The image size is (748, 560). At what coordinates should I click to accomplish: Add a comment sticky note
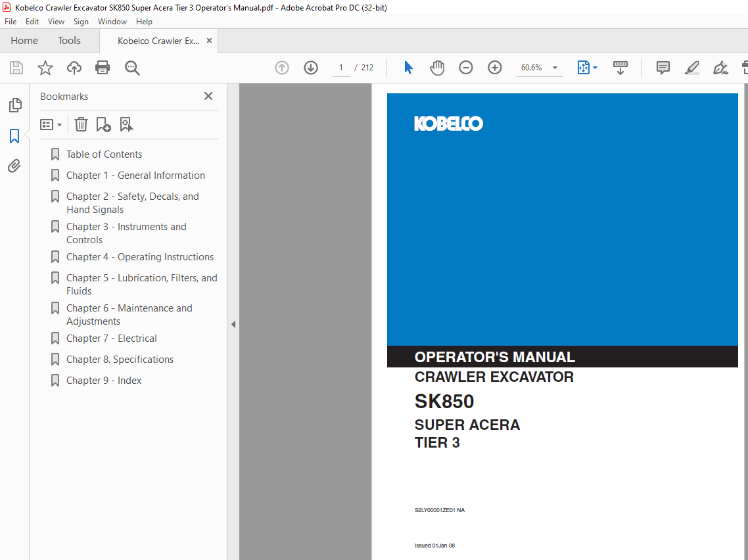(663, 68)
